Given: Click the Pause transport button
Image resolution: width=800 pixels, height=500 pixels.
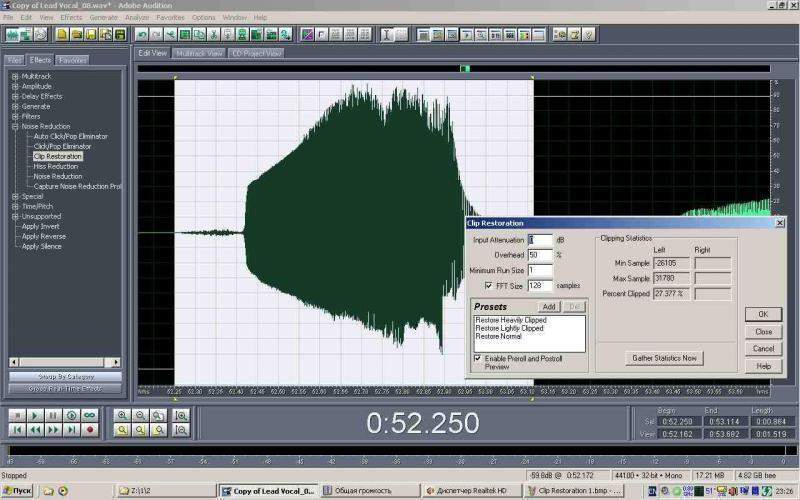Looking at the screenshot, I should [x=54, y=415].
